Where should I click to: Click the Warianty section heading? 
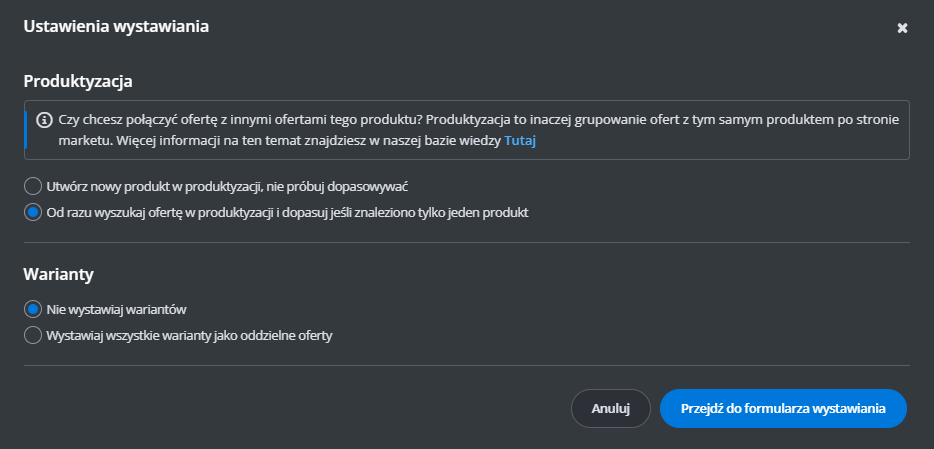59,273
